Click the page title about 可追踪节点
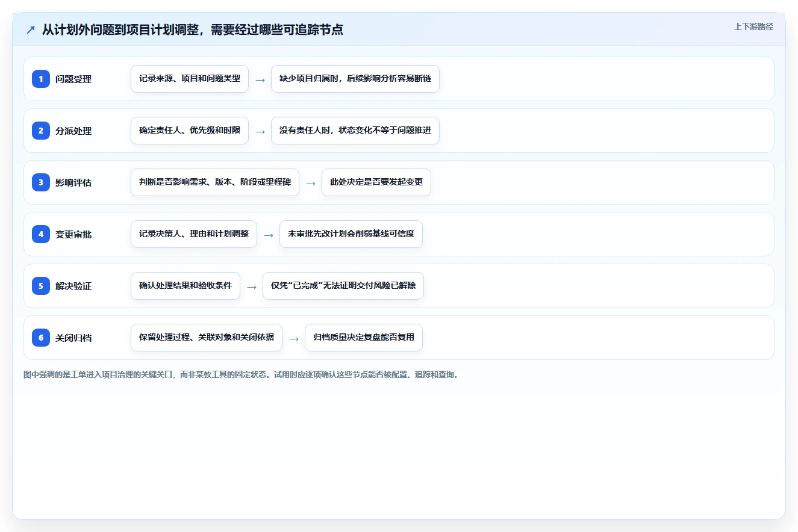 tap(193, 29)
